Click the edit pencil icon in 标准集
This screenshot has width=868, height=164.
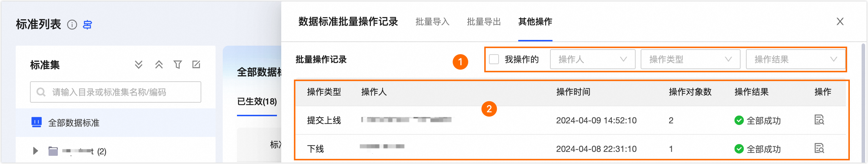(x=196, y=65)
